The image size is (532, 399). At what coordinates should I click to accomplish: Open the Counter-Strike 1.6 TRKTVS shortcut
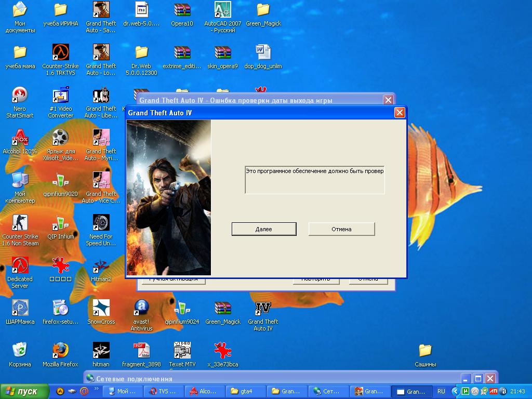click(61, 52)
